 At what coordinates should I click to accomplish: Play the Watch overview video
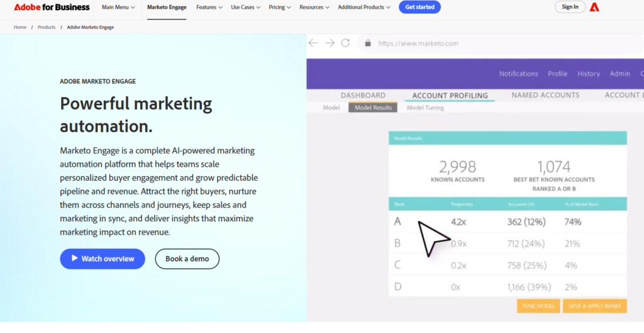click(103, 259)
